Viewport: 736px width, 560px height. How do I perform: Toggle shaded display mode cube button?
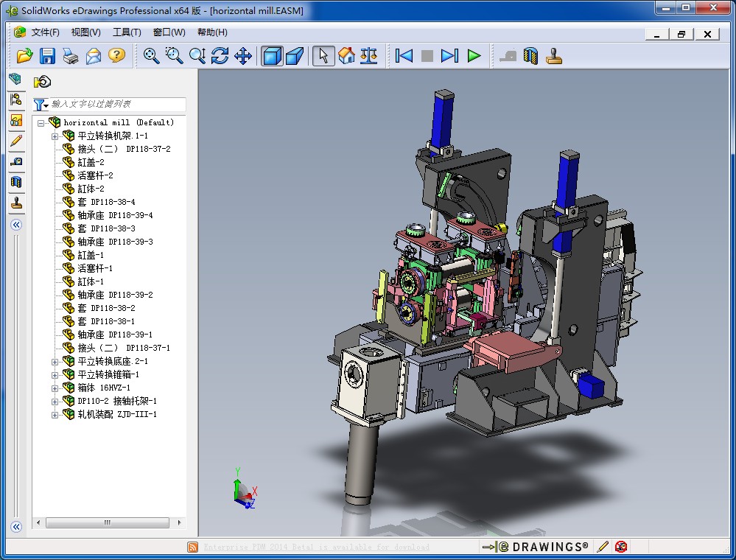tap(272, 56)
